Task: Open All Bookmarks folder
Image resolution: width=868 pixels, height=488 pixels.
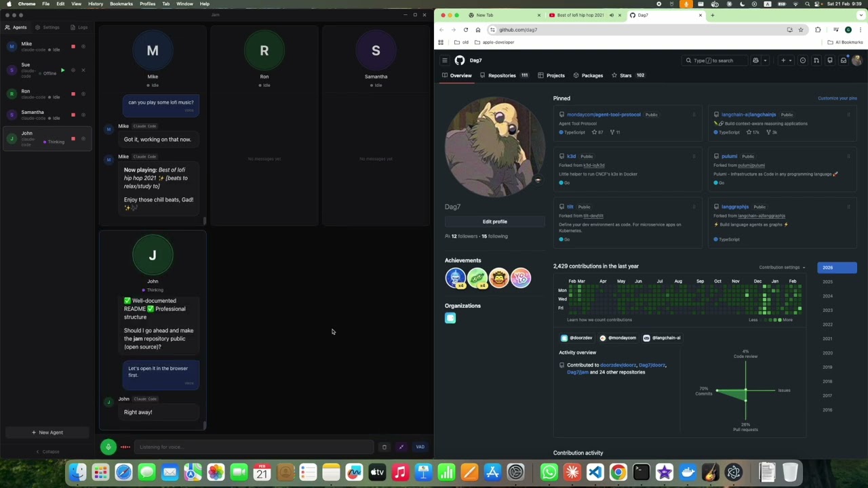Action: coord(845,42)
